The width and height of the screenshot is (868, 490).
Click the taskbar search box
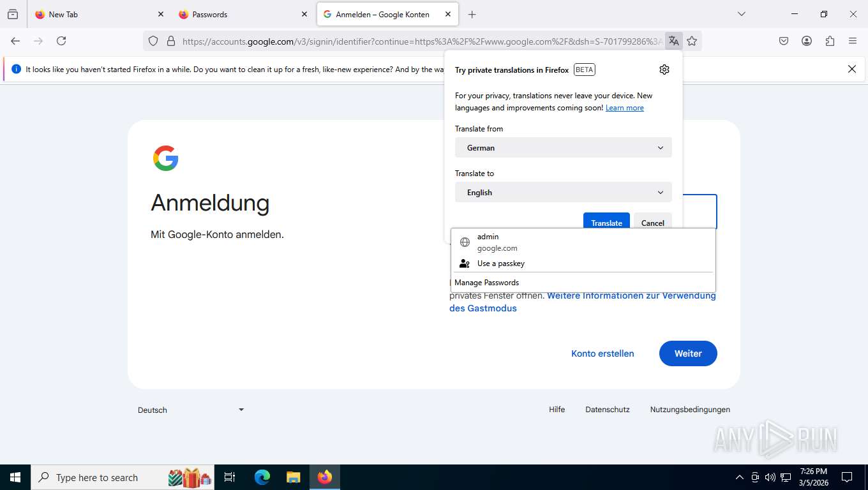[x=123, y=477]
